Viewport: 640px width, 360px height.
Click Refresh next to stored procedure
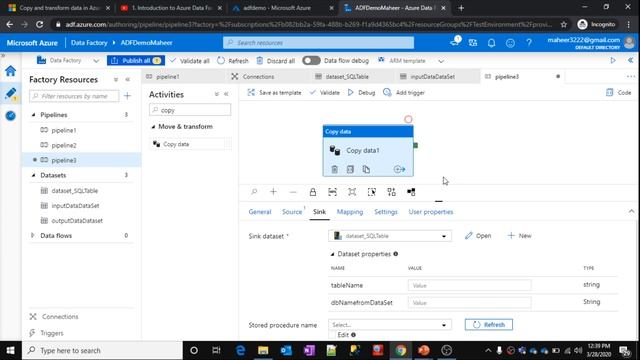[x=489, y=325]
